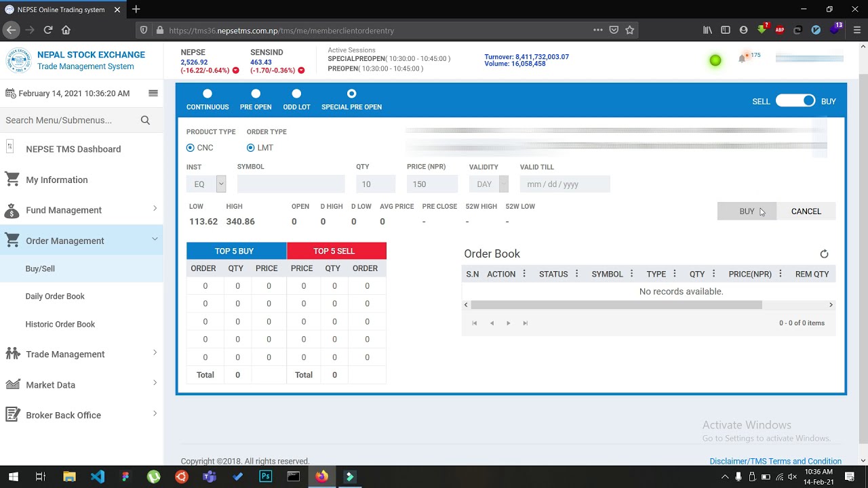Viewport: 868px width, 488px height.
Task: Click the Order Book horizontal scrollbar
Action: coord(616,305)
